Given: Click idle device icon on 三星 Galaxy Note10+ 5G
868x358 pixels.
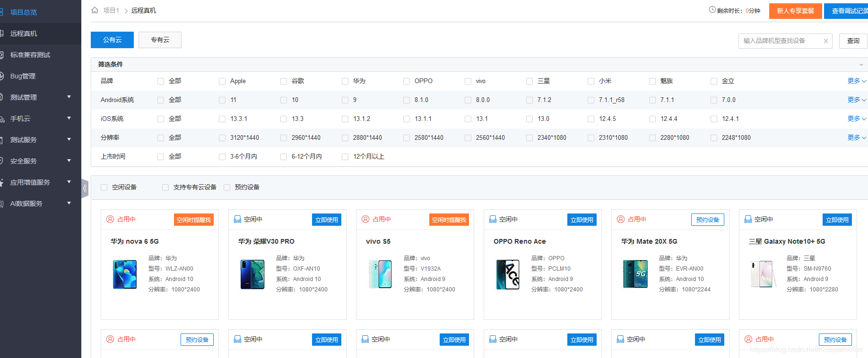Looking at the screenshot, I should point(748,219).
